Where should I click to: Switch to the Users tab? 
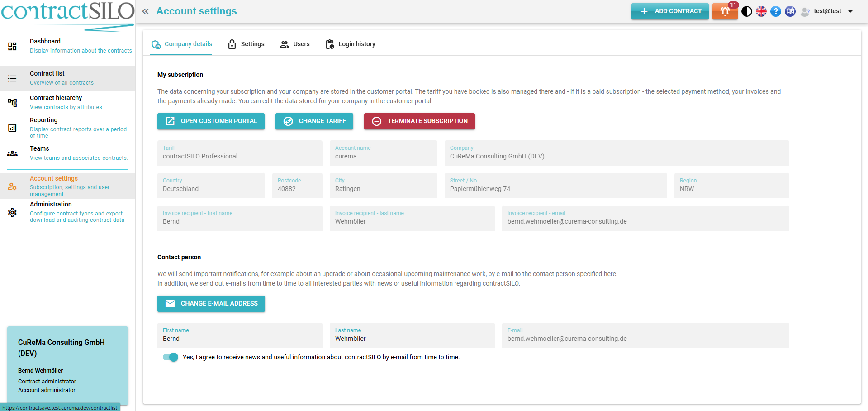coord(295,44)
